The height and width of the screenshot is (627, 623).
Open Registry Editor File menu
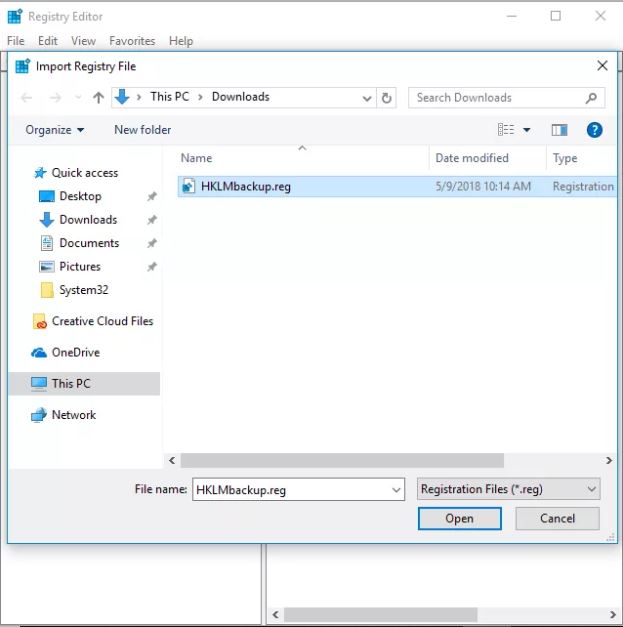click(16, 41)
